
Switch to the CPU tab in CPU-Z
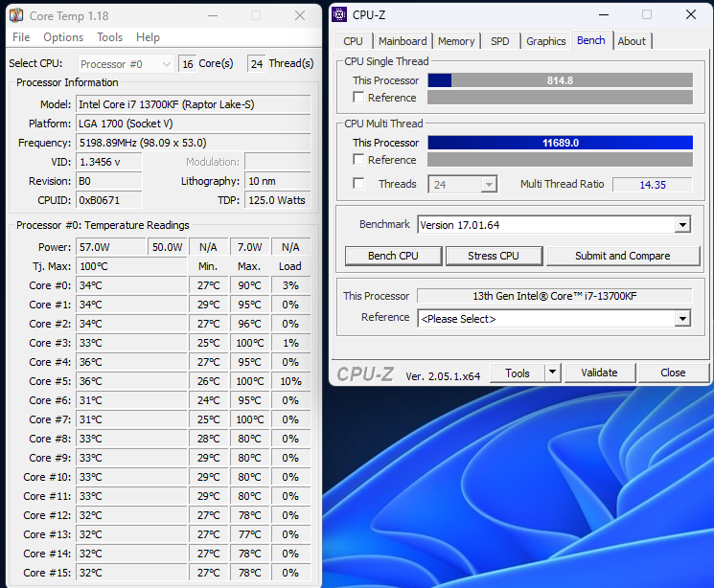point(353,41)
